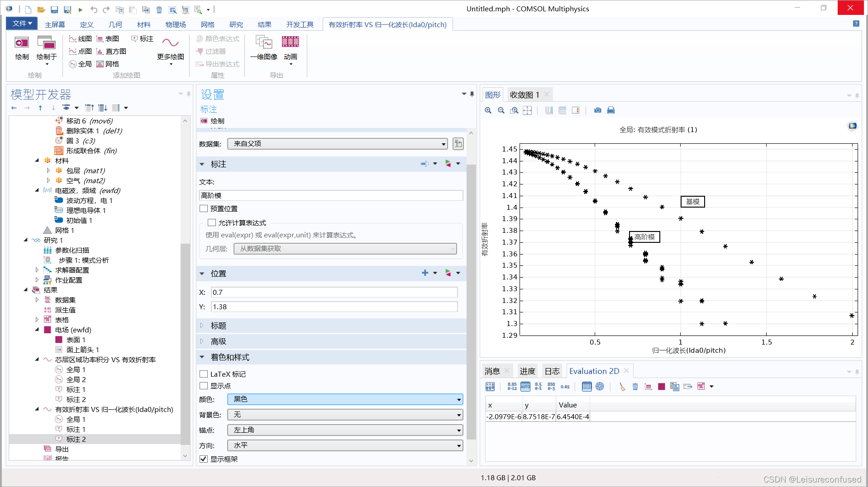Expand the 高级 section

pyautogui.click(x=202, y=341)
